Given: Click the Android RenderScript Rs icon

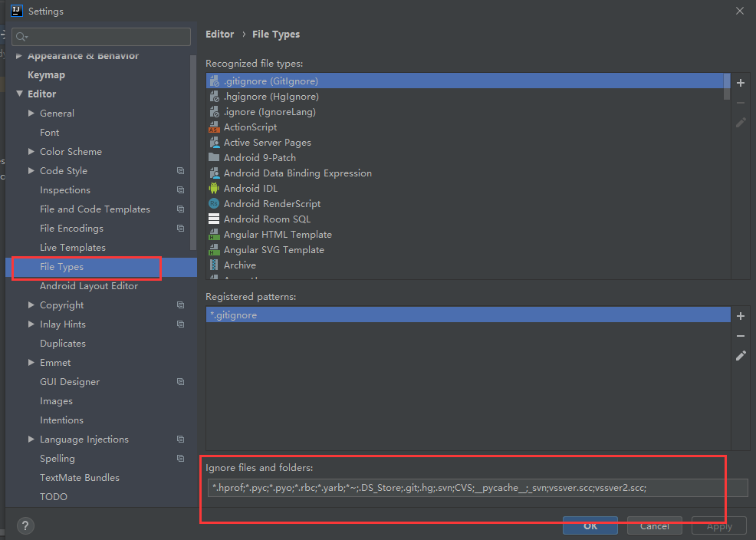Looking at the screenshot, I should pyautogui.click(x=214, y=204).
